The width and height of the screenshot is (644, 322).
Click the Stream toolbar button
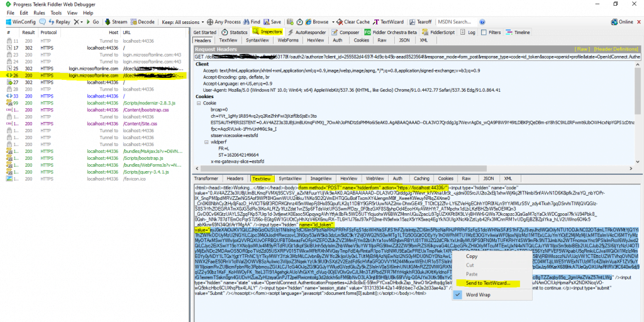point(116,22)
